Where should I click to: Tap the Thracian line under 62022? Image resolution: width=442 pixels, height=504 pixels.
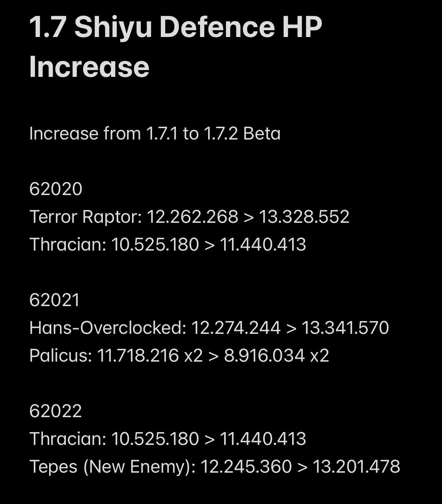(168, 439)
